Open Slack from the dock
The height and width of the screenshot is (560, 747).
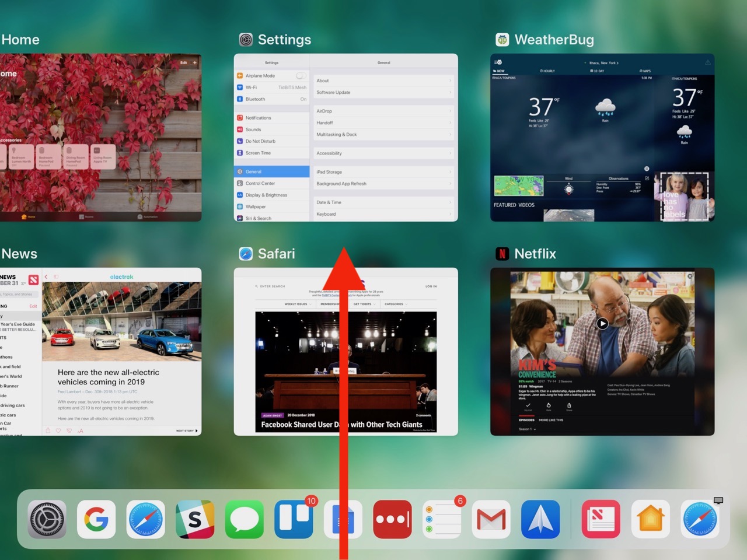click(x=196, y=519)
